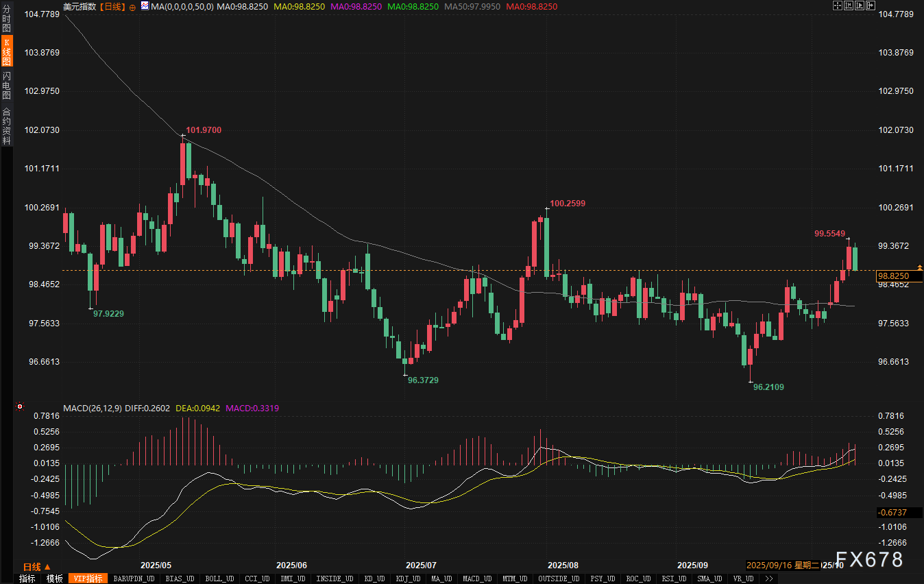This screenshot has height=584, width=924.
Task: Select the VIP指标 tab
Action: [x=88, y=579]
